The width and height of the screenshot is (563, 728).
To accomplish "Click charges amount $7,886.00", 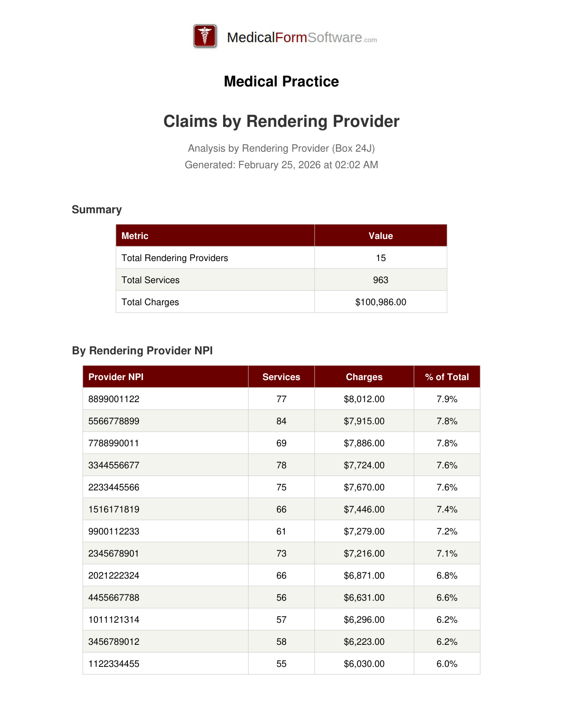I will 364,443.
